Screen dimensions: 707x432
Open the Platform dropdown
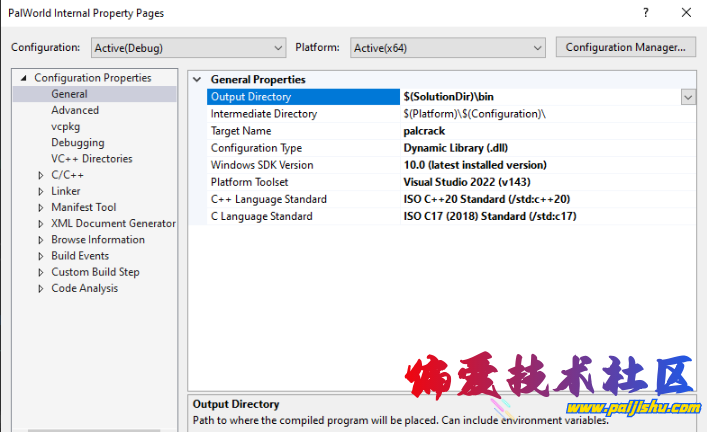[x=447, y=48]
